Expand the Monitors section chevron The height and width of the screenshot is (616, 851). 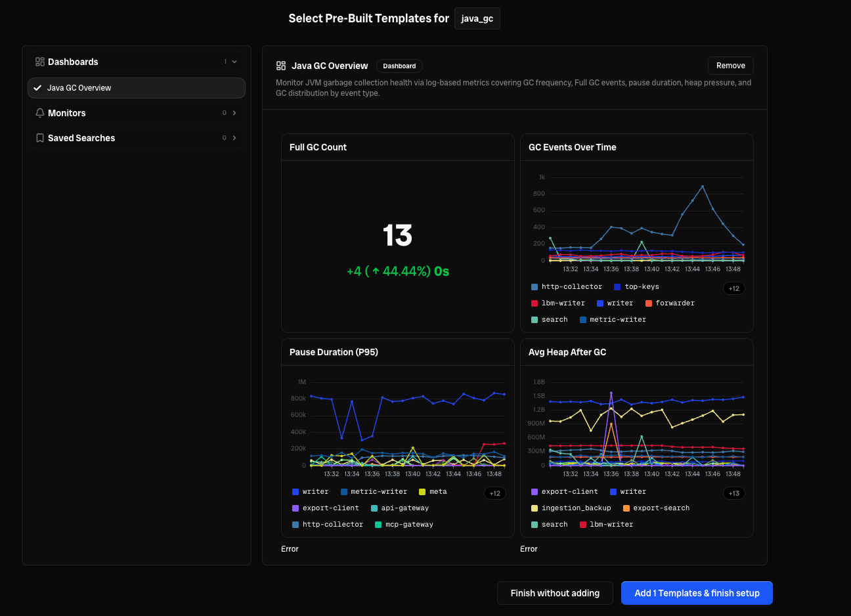click(234, 113)
